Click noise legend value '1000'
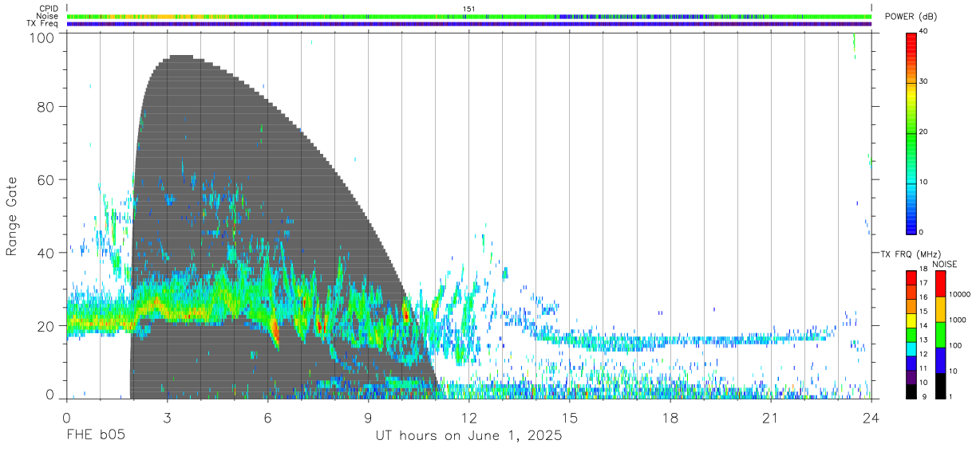This screenshot has width=980, height=452. pyautogui.click(x=958, y=320)
